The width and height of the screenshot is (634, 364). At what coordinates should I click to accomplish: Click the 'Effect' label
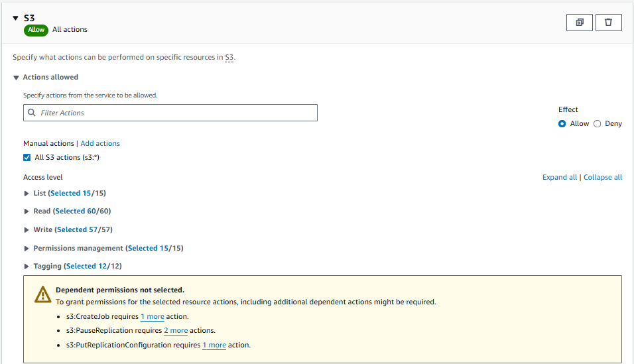(568, 109)
